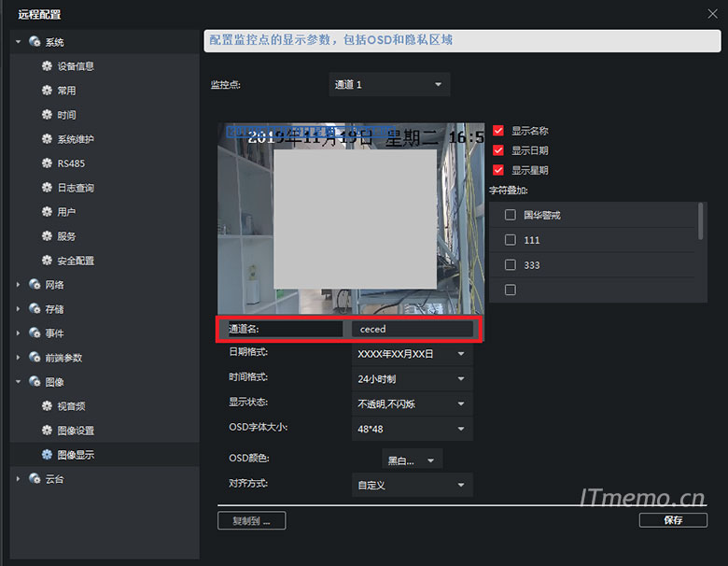
Task: Click the globe-gear icon beside 事件
Action: coord(35,333)
